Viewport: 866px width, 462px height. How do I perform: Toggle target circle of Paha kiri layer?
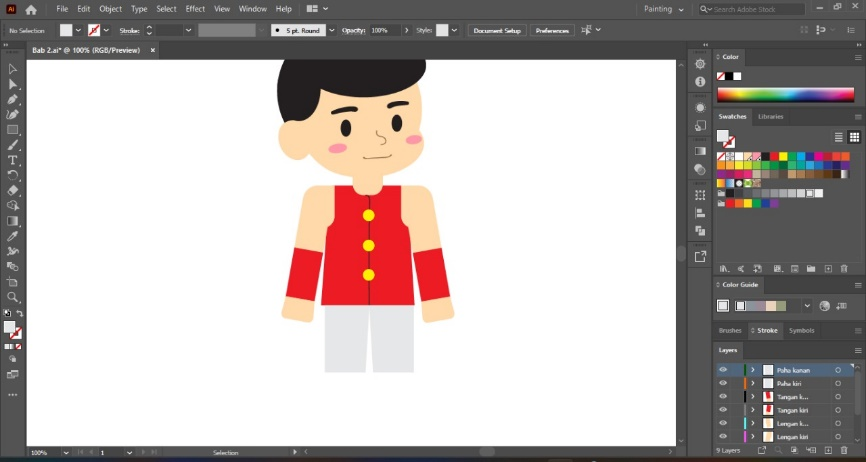[x=838, y=383]
